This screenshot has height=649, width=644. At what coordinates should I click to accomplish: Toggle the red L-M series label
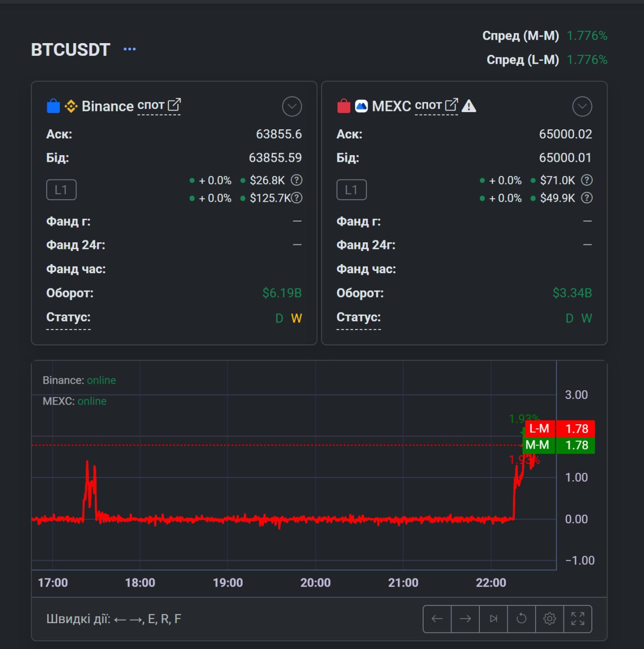click(x=540, y=429)
